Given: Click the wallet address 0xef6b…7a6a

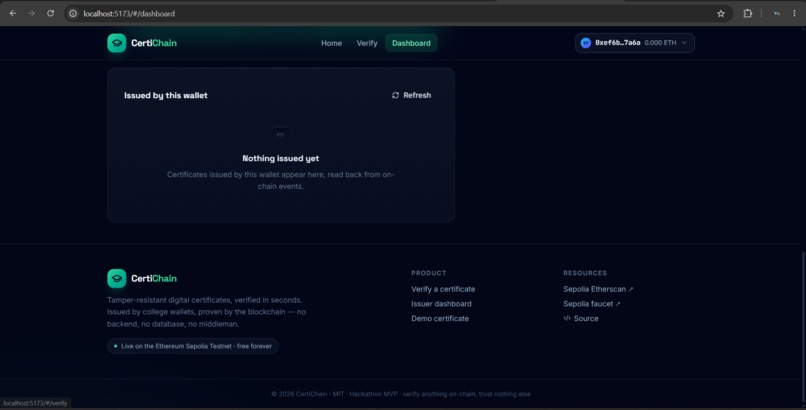Looking at the screenshot, I should (x=617, y=43).
